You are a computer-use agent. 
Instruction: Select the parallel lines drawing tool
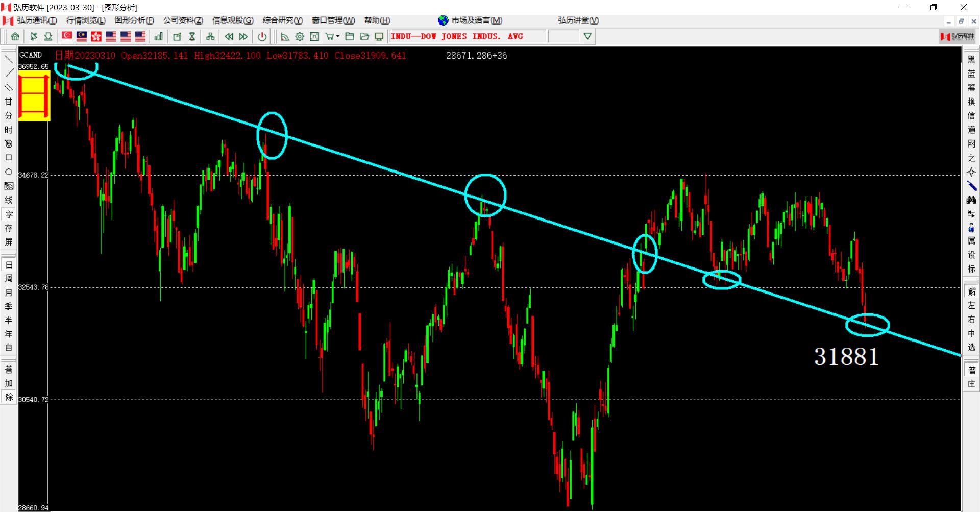point(9,87)
